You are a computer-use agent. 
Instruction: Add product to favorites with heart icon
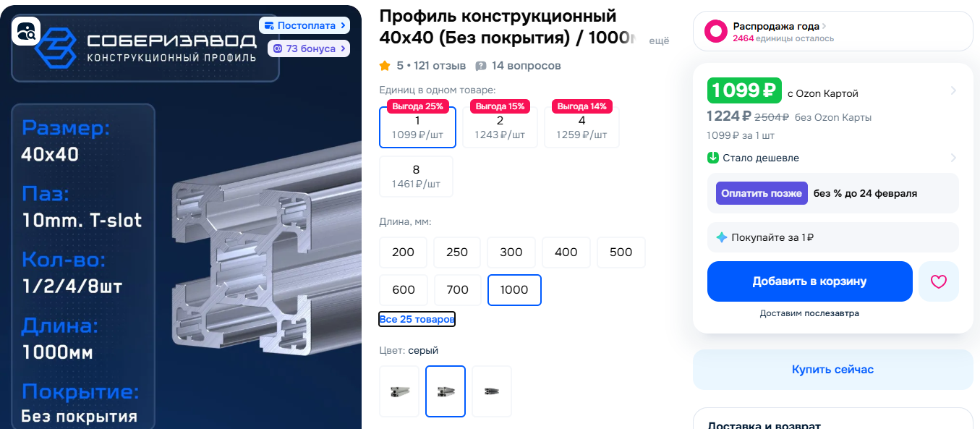point(939,281)
